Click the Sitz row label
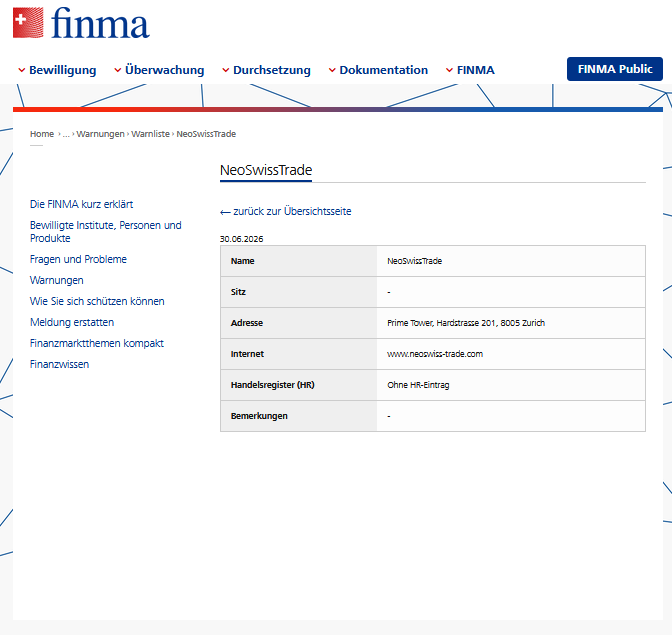672x635 pixels. (238, 292)
